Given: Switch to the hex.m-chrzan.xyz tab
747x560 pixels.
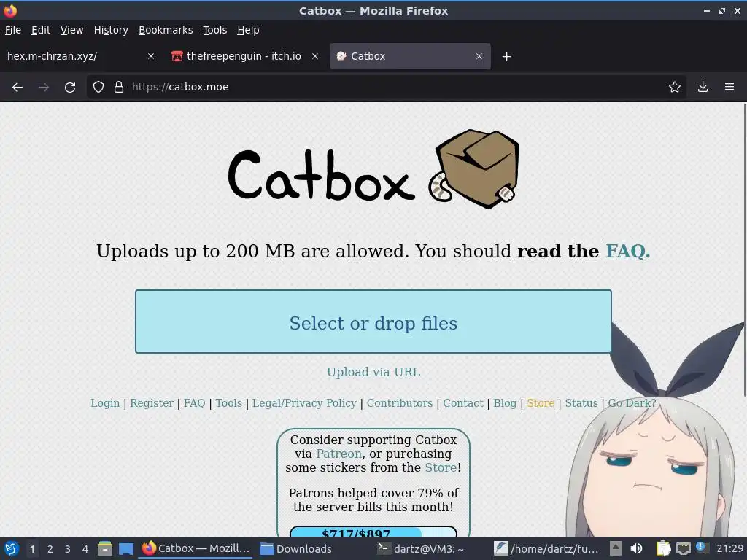Looking at the screenshot, I should click(81, 56).
